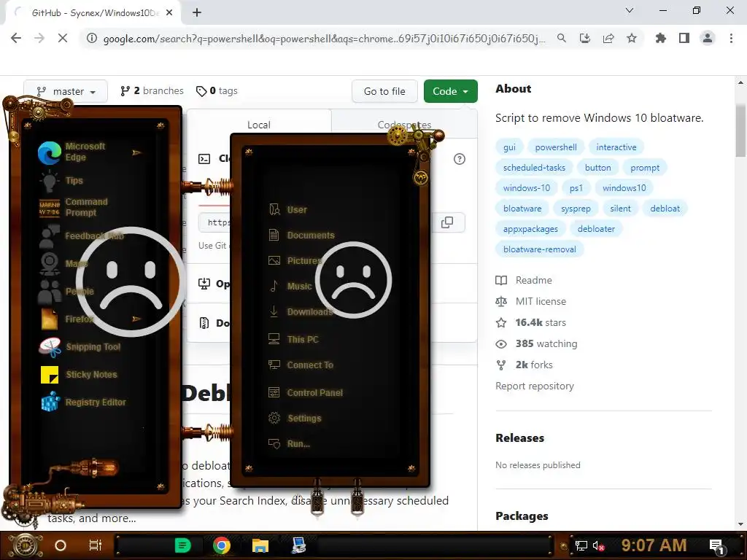747x560 pixels.
Task: Open Documents in start panel
Action: click(301, 235)
